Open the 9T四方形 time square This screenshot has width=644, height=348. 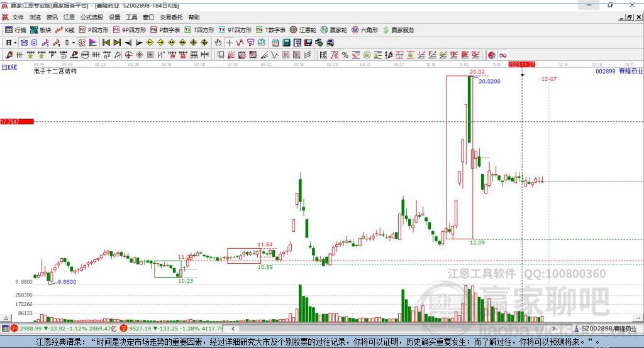pos(235,30)
